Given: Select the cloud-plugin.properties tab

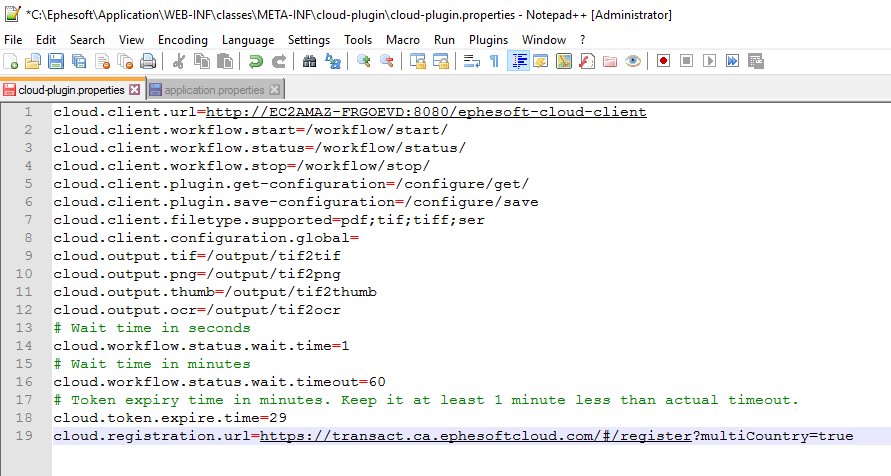Looking at the screenshot, I should point(72,90).
